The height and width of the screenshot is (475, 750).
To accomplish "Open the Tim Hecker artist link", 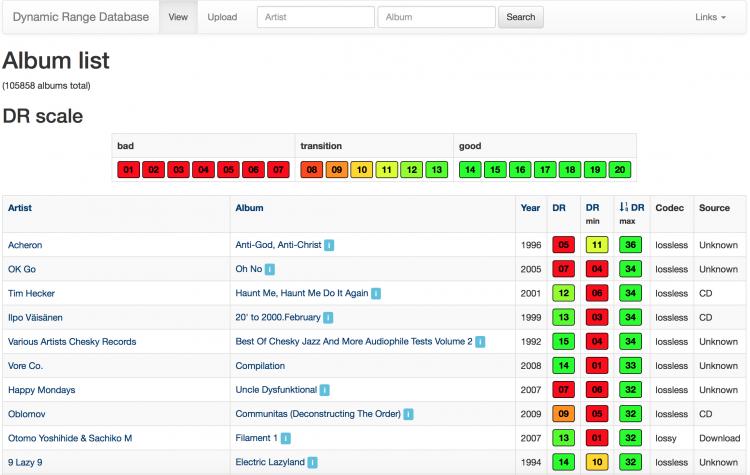I will tap(31, 294).
